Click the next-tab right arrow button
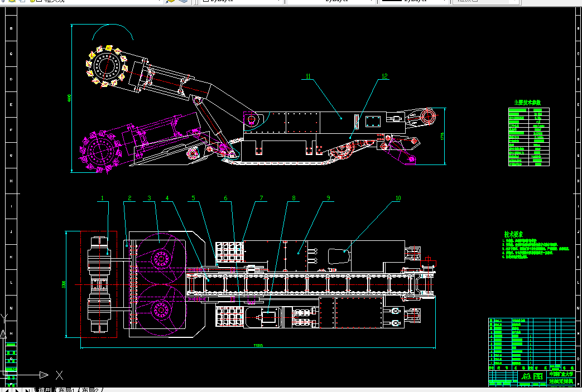 (x=17, y=390)
